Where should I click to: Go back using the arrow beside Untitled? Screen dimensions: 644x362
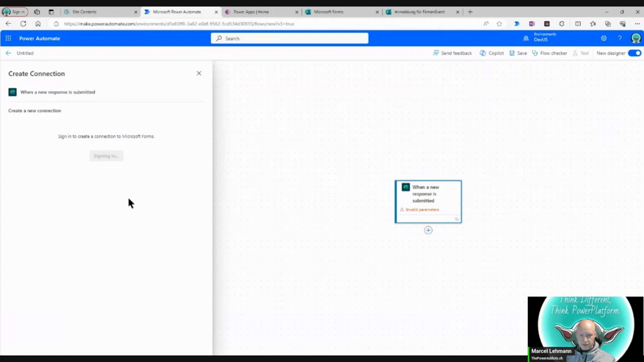tap(8, 53)
